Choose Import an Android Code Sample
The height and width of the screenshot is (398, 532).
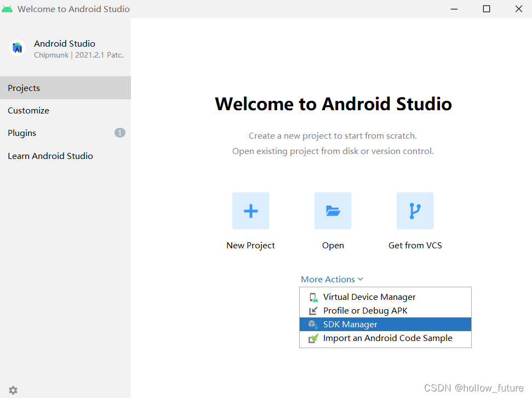(x=385, y=338)
